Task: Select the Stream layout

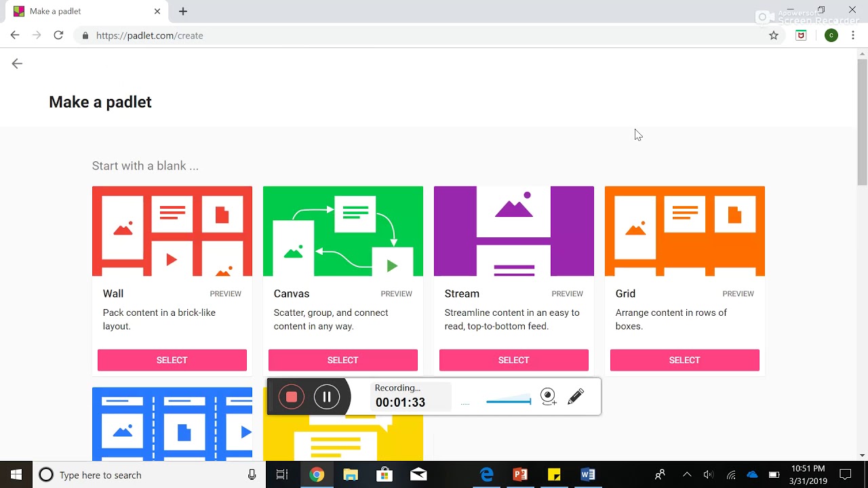Action: tap(514, 360)
